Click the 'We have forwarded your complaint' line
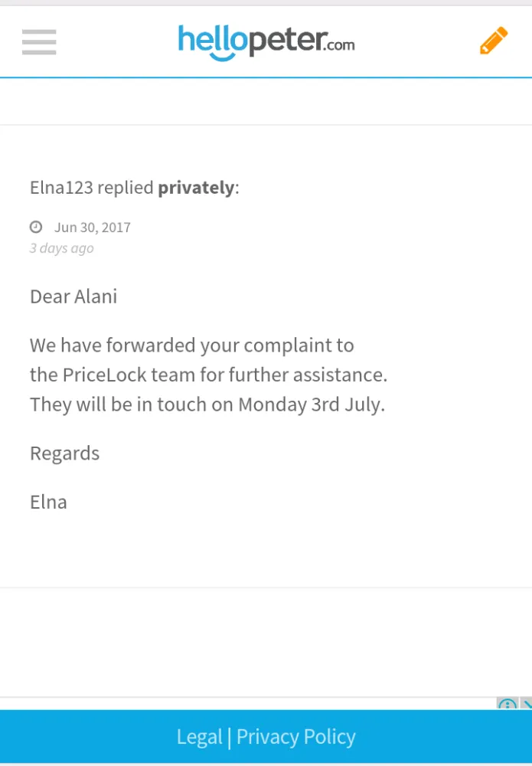Image resolution: width=532 pixels, height=766 pixels. tap(191, 345)
